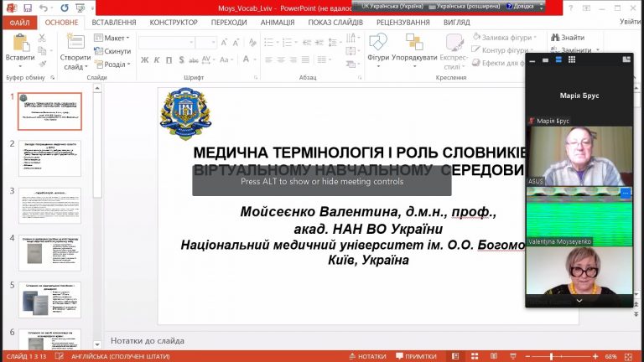
Task: Click Створити слайд new slide icon
Action: point(75,42)
